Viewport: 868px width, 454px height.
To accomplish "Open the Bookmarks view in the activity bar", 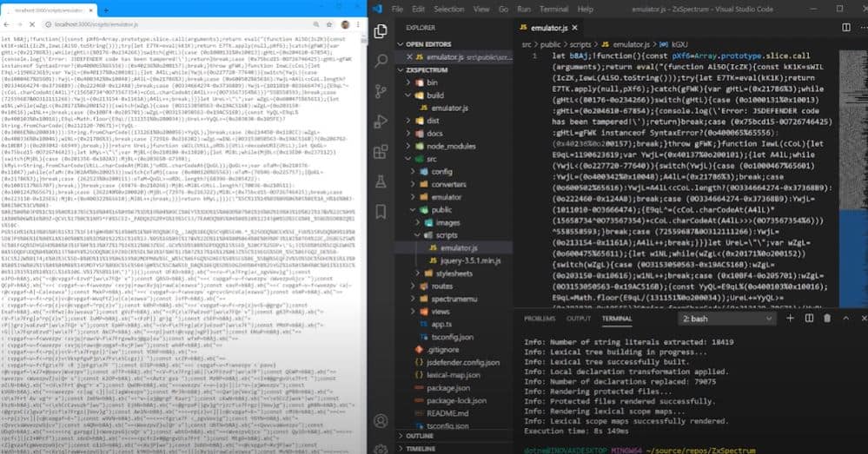I will (381, 211).
